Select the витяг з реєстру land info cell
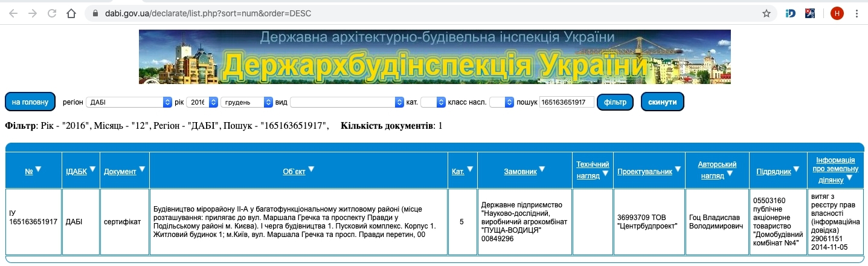The height and width of the screenshot is (266, 868). click(x=836, y=222)
